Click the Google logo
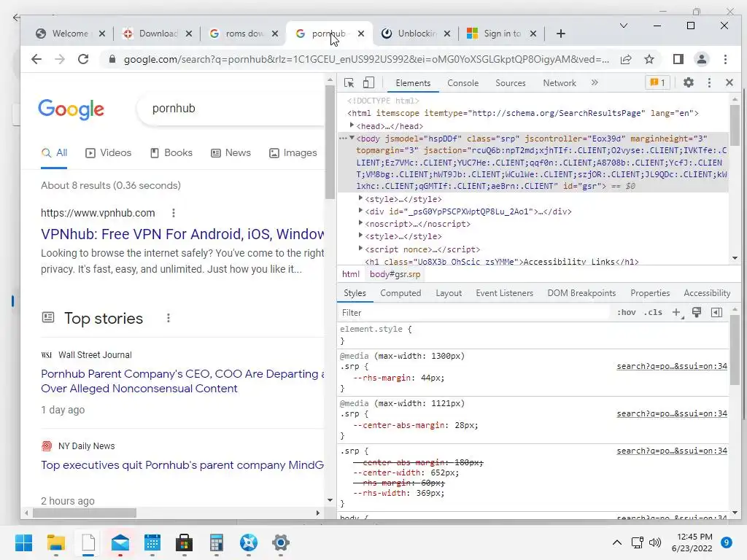Screen dimensions: 747x560 [x=71, y=109]
